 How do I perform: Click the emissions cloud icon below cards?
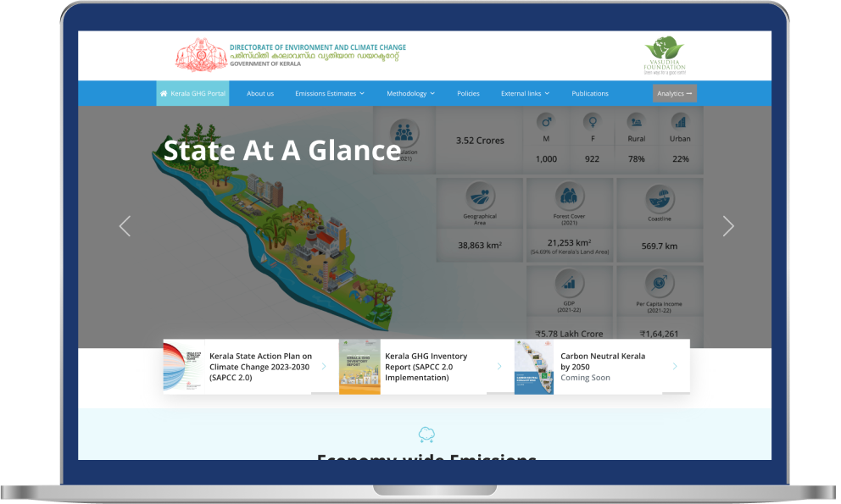[x=426, y=435]
